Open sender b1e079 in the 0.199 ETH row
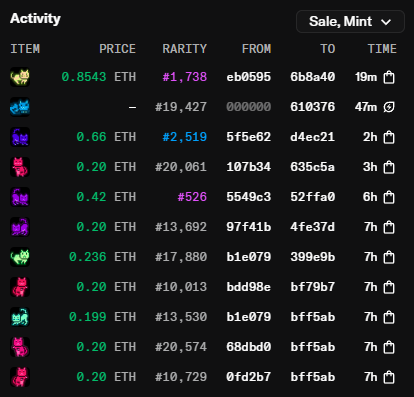Image resolution: width=414 pixels, height=397 pixels. coord(249,317)
